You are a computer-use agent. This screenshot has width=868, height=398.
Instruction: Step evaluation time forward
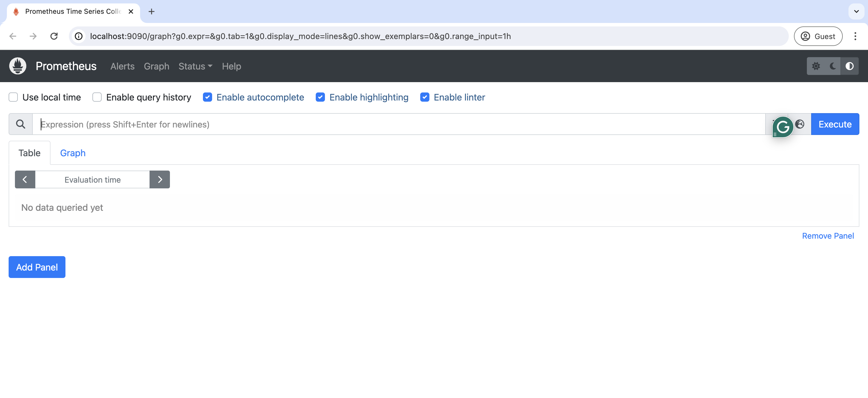(x=160, y=179)
